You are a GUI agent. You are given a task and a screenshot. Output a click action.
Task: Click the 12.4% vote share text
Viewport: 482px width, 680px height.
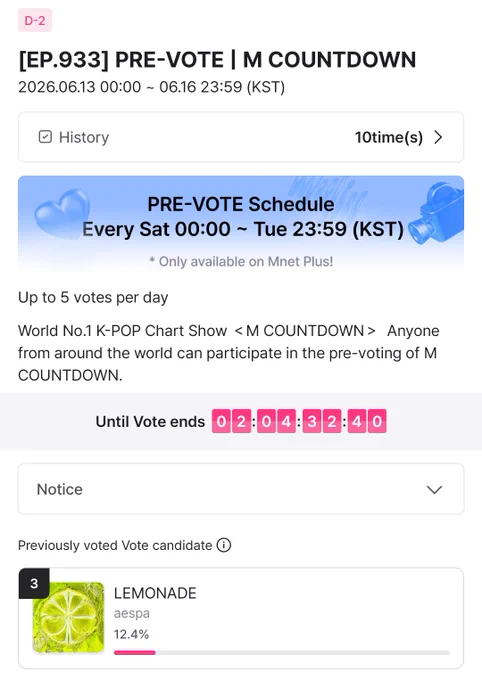click(131, 634)
